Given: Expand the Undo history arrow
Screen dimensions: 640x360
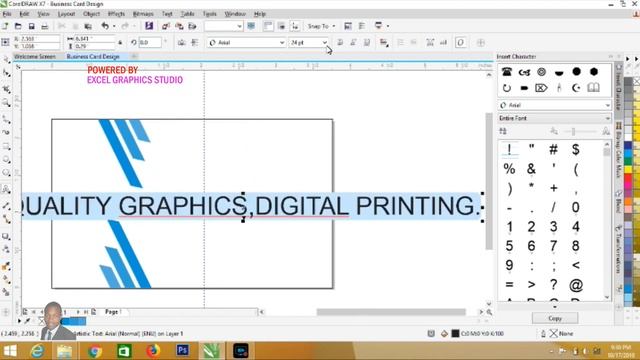Looking at the screenshot, I should (x=114, y=26).
